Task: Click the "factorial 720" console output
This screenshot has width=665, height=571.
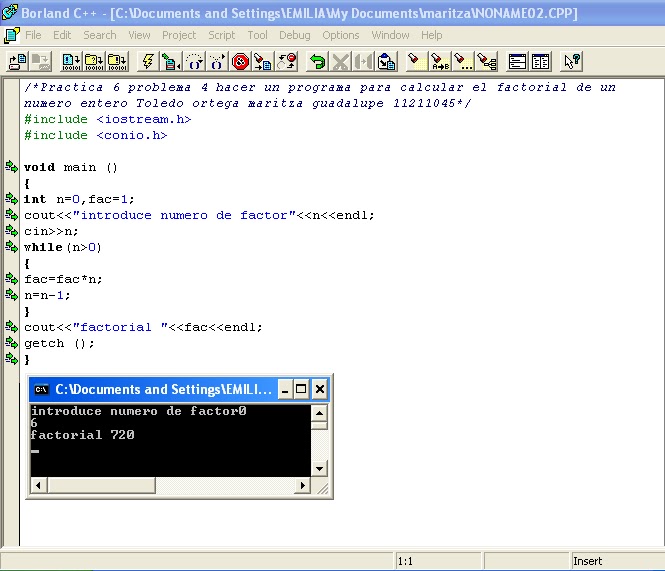Action: pyautogui.click(x=83, y=435)
